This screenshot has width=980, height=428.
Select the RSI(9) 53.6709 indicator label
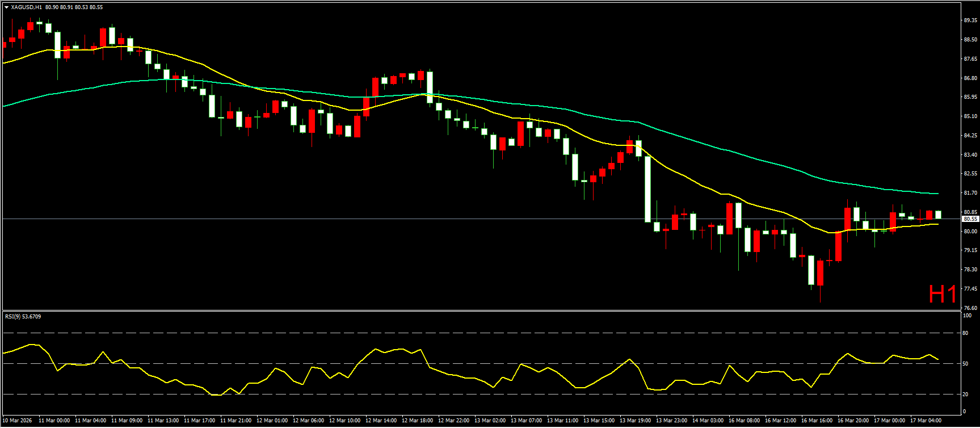[x=23, y=316]
